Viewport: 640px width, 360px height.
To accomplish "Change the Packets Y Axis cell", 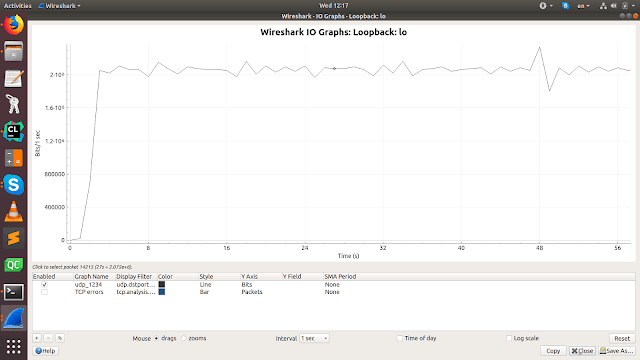I will 252,292.
